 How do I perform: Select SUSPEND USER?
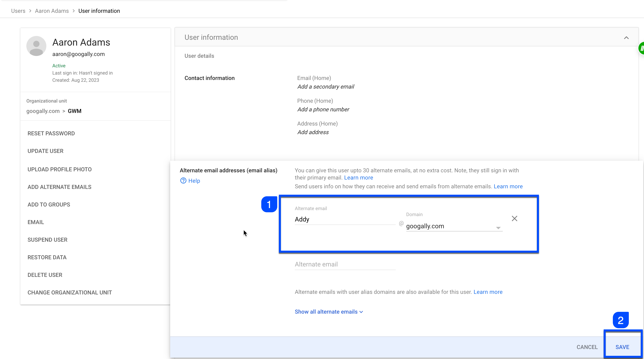pos(47,240)
